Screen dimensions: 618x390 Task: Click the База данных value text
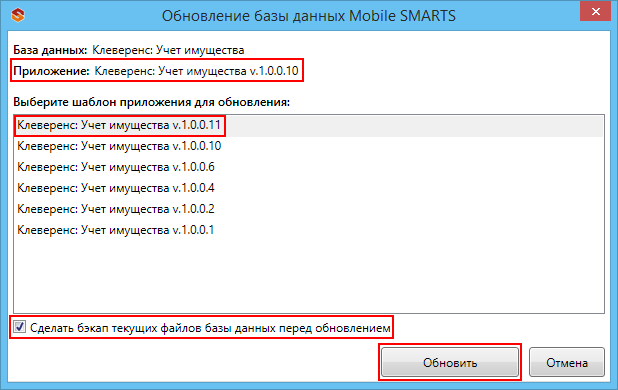coord(168,50)
